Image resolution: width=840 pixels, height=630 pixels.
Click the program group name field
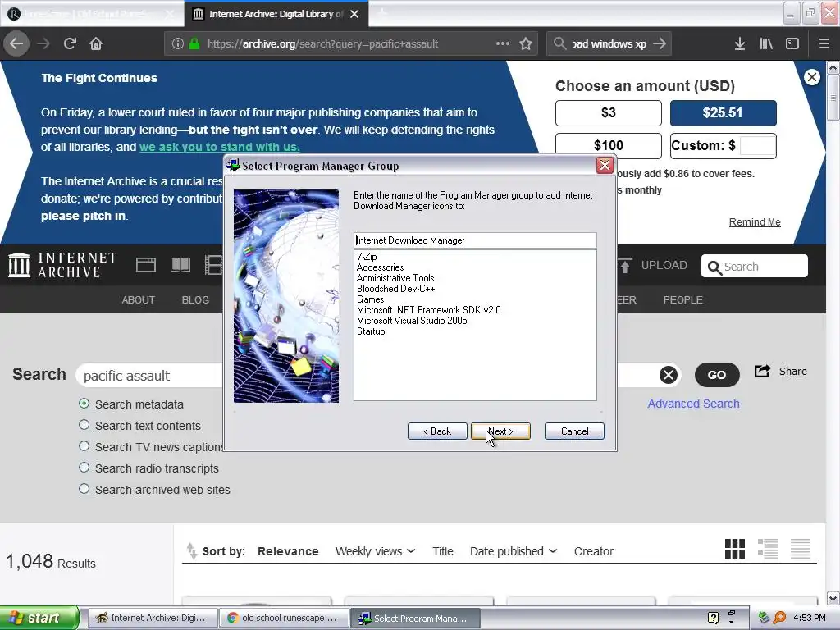click(x=475, y=240)
